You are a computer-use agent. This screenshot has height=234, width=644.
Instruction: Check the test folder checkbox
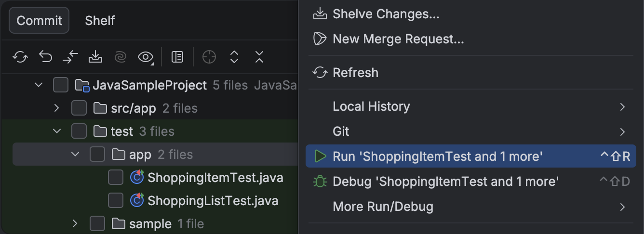[79, 131]
